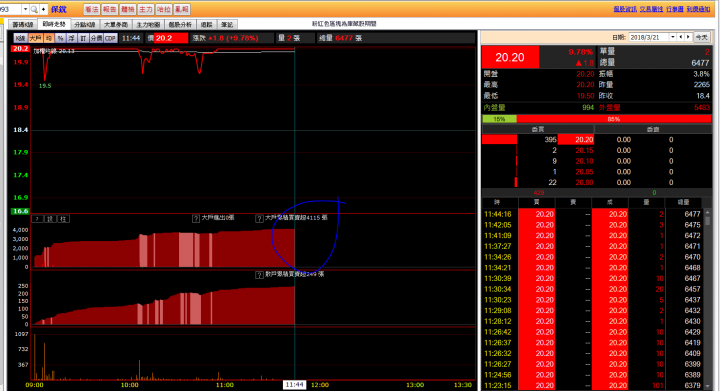The width and height of the screenshot is (720, 391).
Task: Click the 設 settings button in 大戶 panel
Action: pos(50,219)
